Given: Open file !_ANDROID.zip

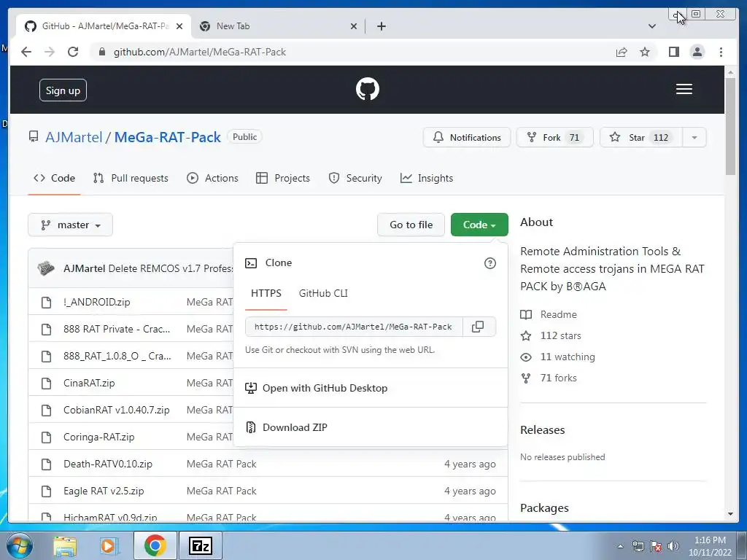Looking at the screenshot, I should pos(97,302).
